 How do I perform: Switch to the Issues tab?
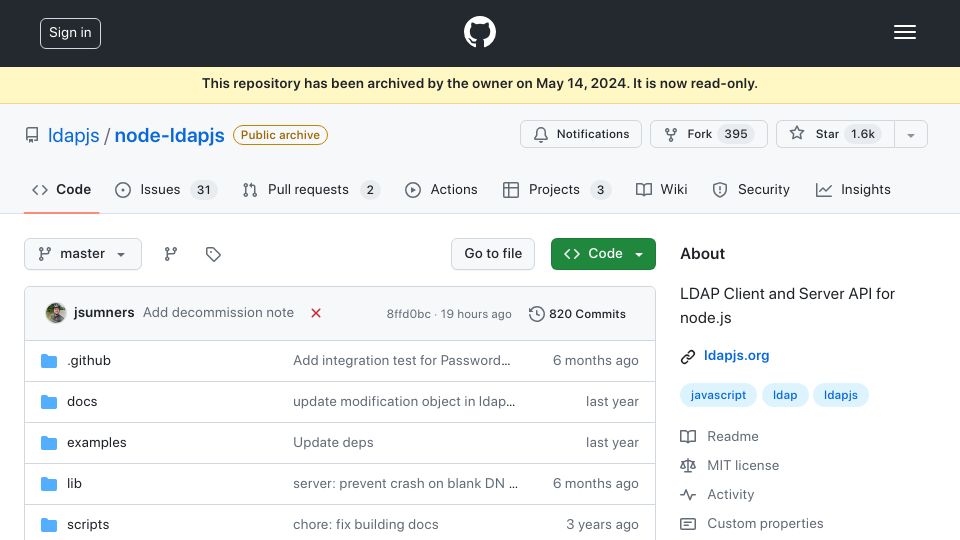point(165,190)
